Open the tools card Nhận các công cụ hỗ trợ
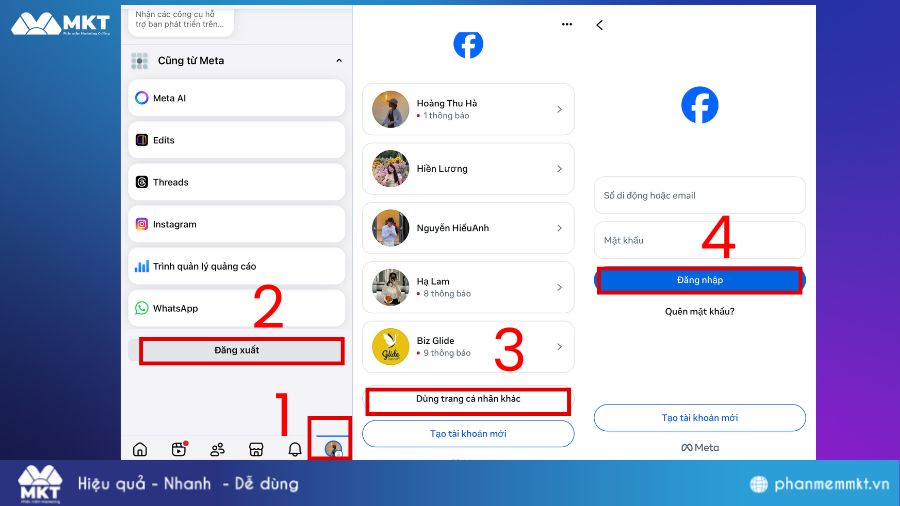This screenshot has height=506, width=900. [181, 20]
